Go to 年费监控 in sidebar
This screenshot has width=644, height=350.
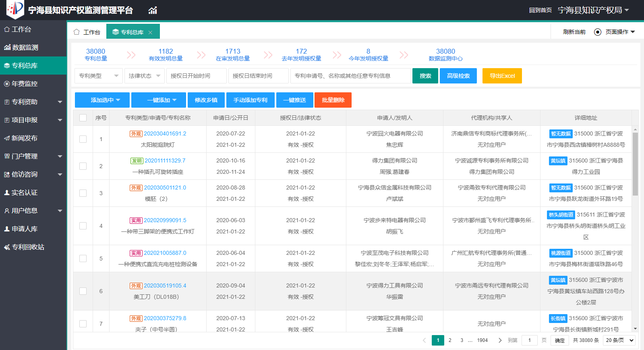(x=24, y=84)
